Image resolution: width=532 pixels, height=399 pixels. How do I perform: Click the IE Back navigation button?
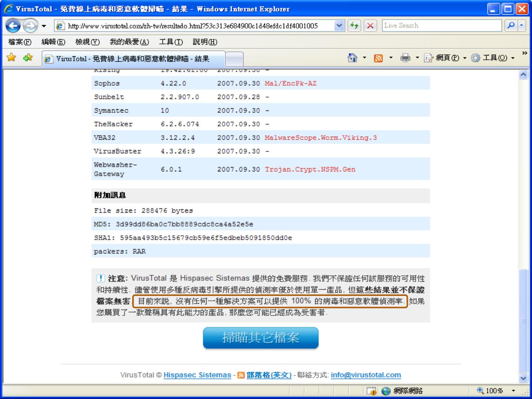[13, 26]
